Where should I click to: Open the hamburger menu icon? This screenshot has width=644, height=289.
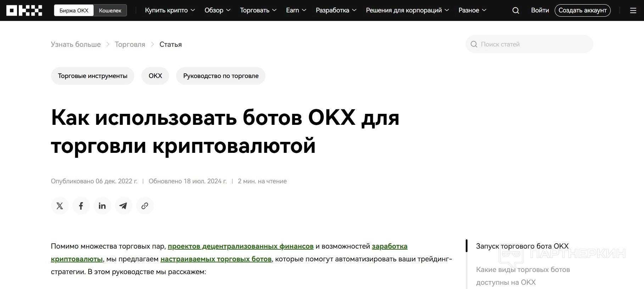pyautogui.click(x=633, y=11)
